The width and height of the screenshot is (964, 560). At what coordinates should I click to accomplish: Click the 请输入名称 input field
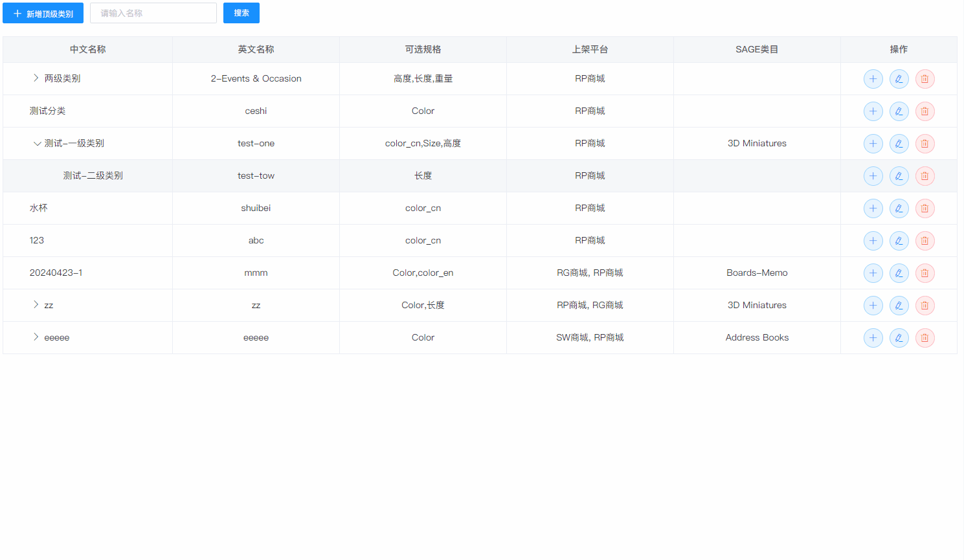[x=153, y=12]
